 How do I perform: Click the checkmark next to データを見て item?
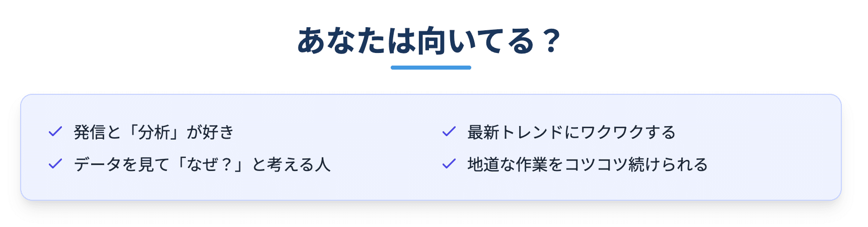55,164
